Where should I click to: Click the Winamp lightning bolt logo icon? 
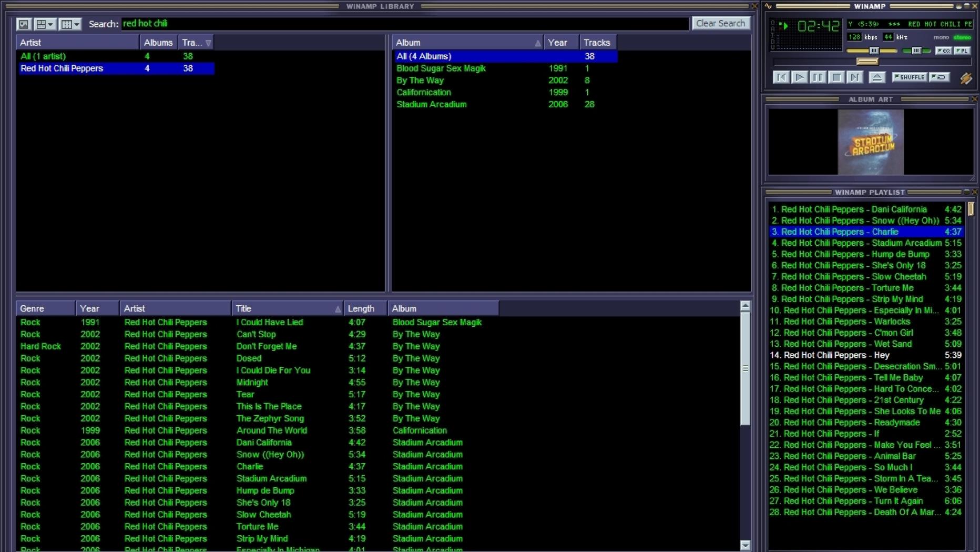[x=966, y=78]
